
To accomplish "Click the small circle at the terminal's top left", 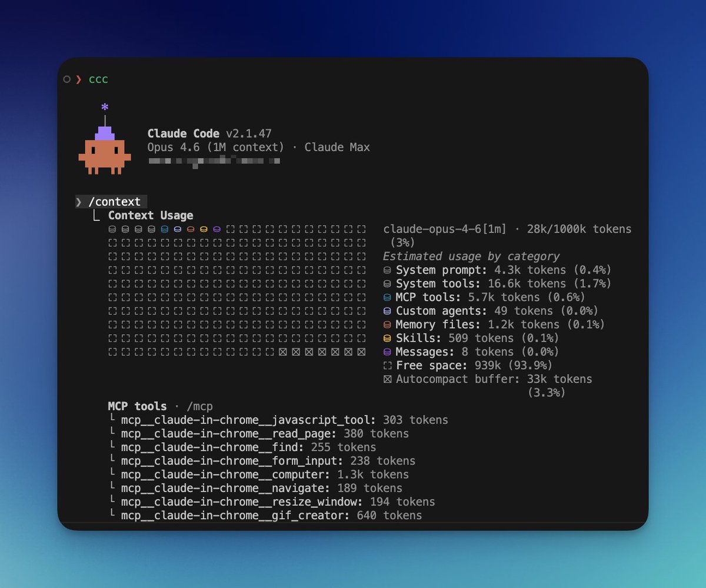I will click(66, 79).
